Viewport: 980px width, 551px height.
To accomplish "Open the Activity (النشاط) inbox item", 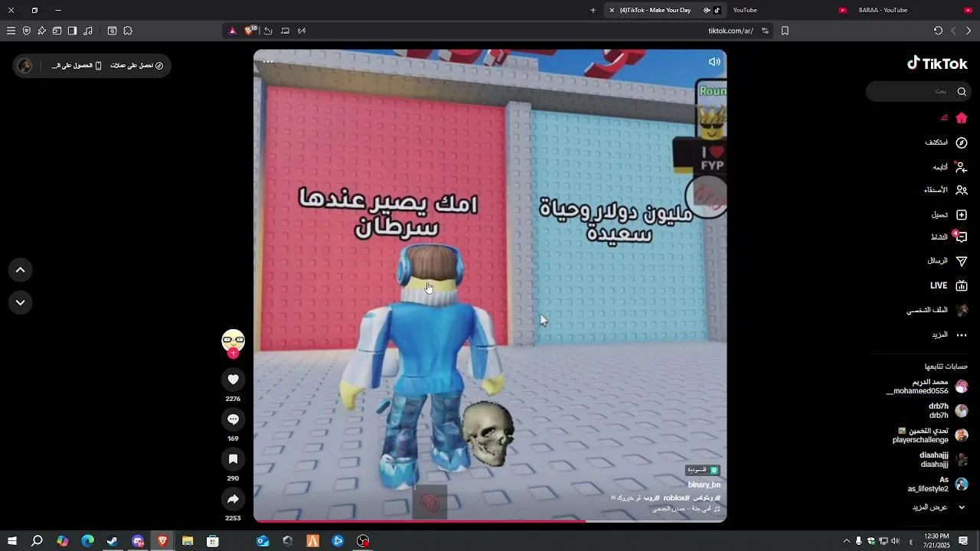I will pyautogui.click(x=949, y=237).
